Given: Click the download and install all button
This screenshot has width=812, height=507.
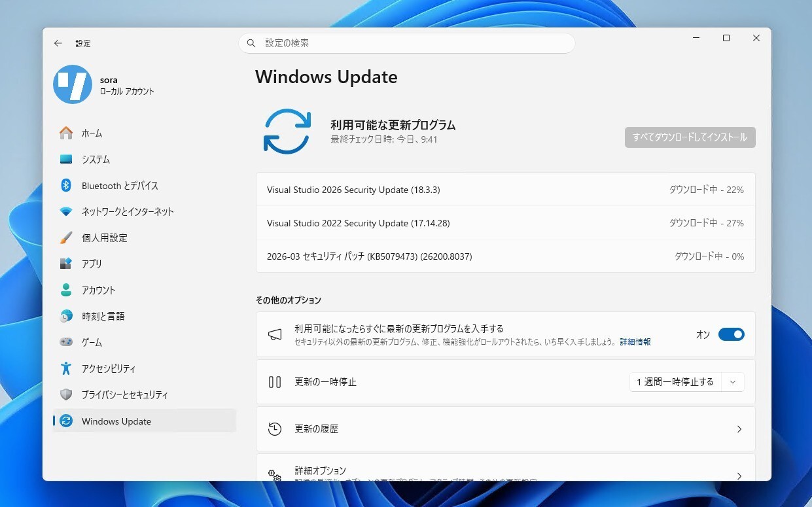Looking at the screenshot, I should [x=690, y=137].
